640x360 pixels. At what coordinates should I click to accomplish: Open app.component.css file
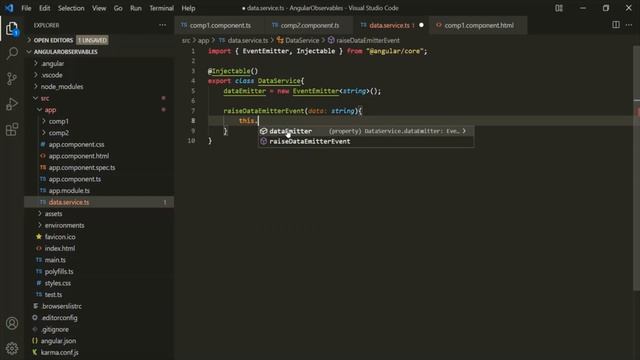[76, 144]
